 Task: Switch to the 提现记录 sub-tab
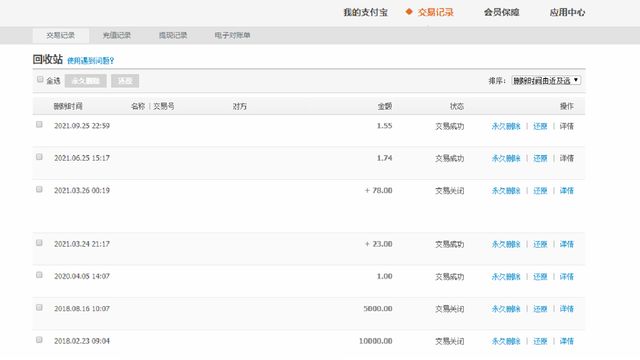[x=173, y=36]
